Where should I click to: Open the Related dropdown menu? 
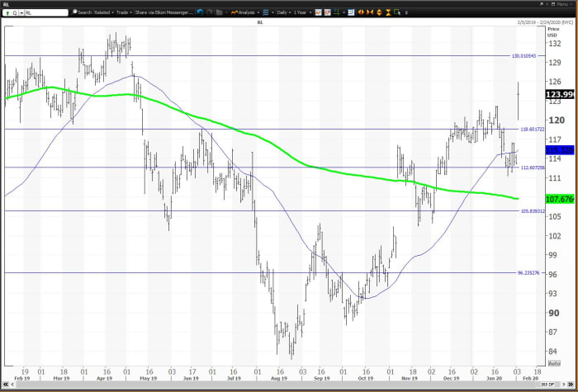(x=104, y=12)
